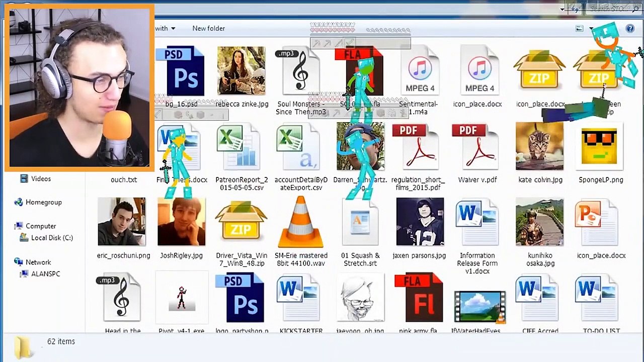
Task: Select Network in the navigation pane
Action: (x=33, y=262)
